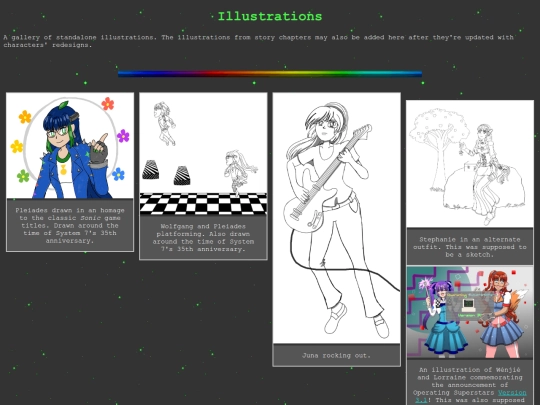Click the caption starting 'Pleiades drawn in an homage'
Screen dimensions: 540x405
(70, 226)
